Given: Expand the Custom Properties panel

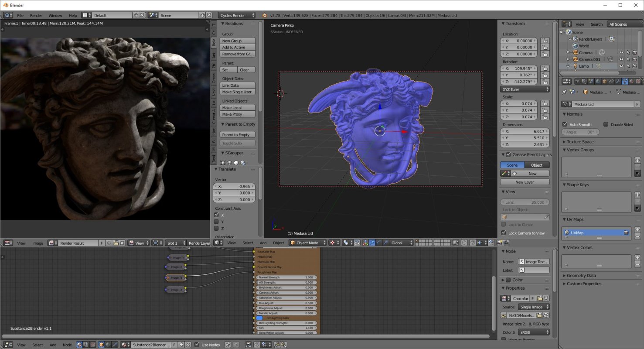Looking at the screenshot, I should click(584, 284).
